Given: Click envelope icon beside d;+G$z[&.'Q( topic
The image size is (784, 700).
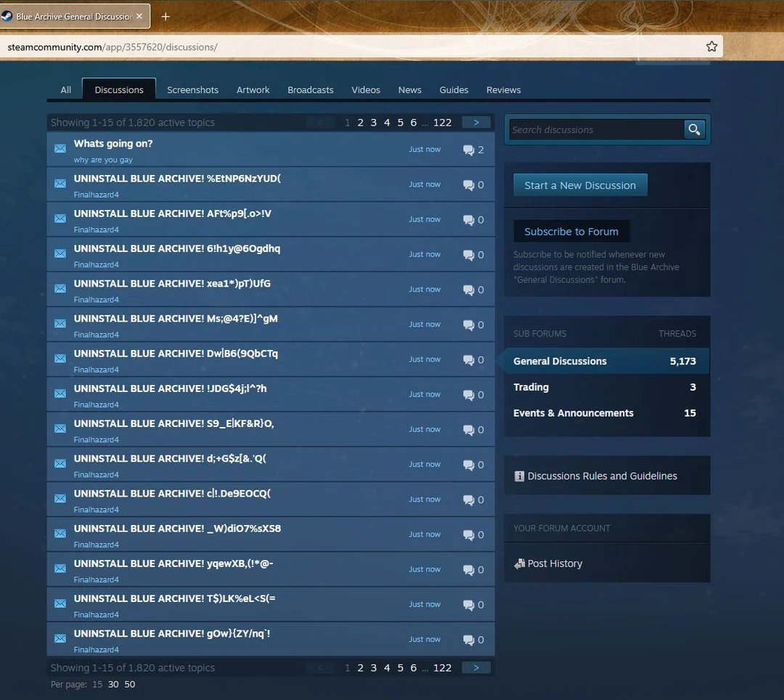Looking at the screenshot, I should point(60,463).
